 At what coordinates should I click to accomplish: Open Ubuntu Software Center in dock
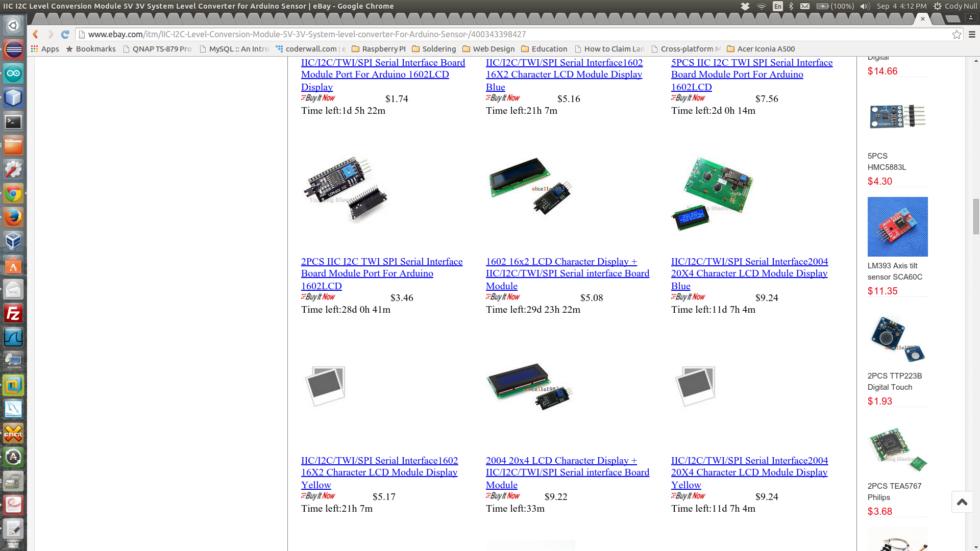point(13,265)
